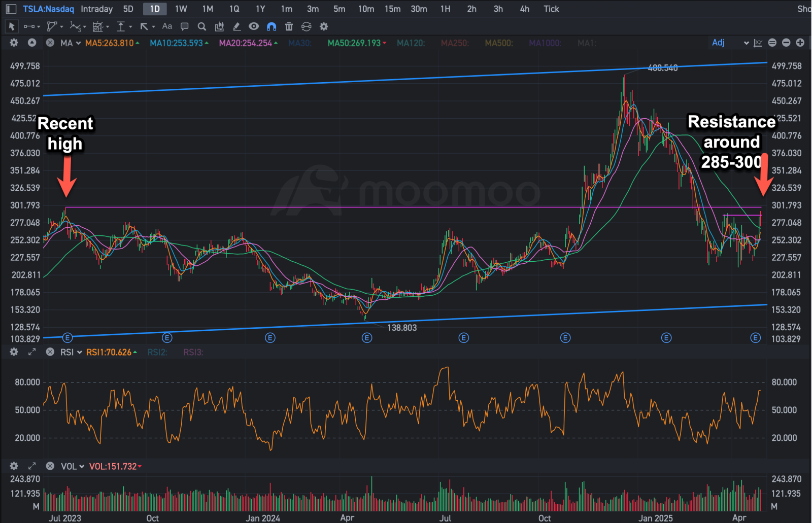Image resolution: width=812 pixels, height=523 pixels.
Task: Expand arrow annotation tool options
Action: point(153,26)
